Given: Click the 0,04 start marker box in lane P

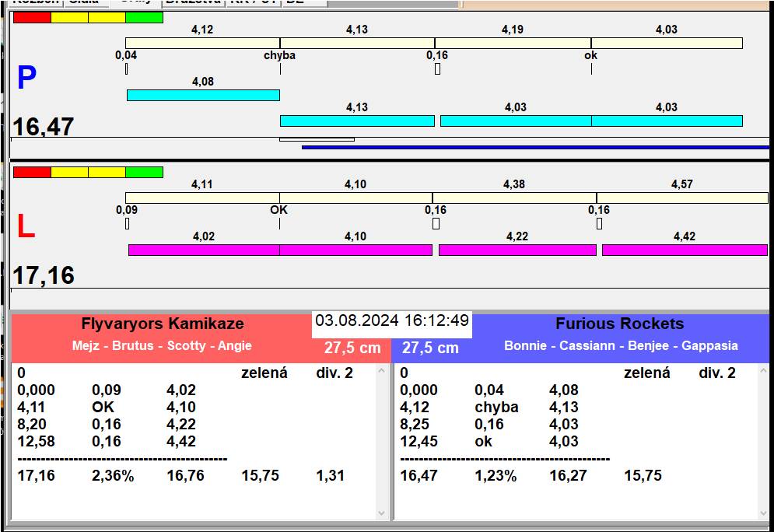Looking at the screenshot, I should point(126,68).
